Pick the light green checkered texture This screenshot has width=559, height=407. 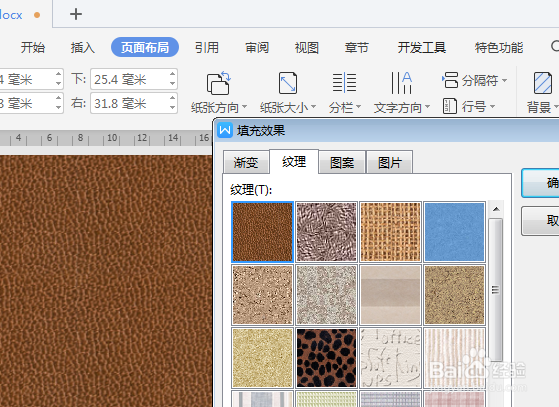(x=326, y=399)
